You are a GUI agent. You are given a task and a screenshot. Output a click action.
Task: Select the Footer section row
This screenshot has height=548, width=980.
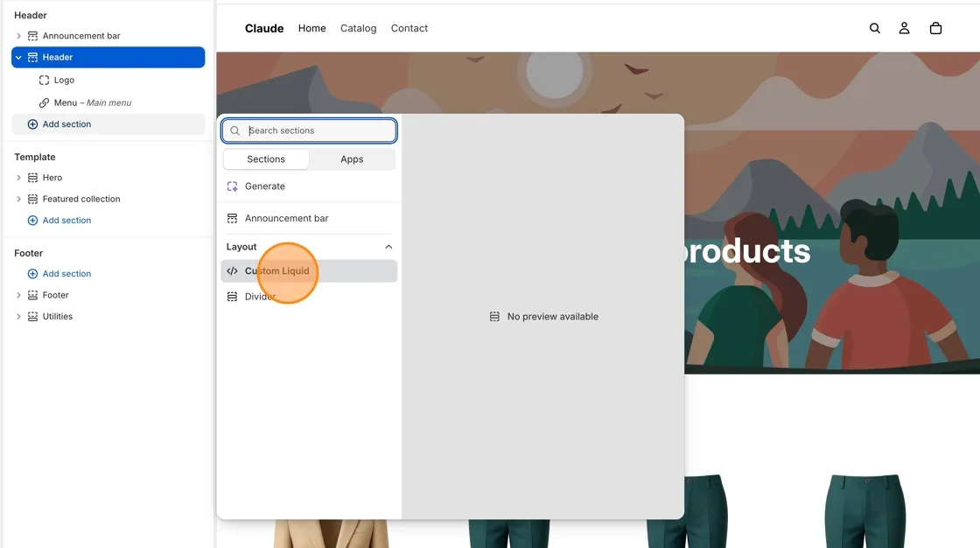pos(108,295)
